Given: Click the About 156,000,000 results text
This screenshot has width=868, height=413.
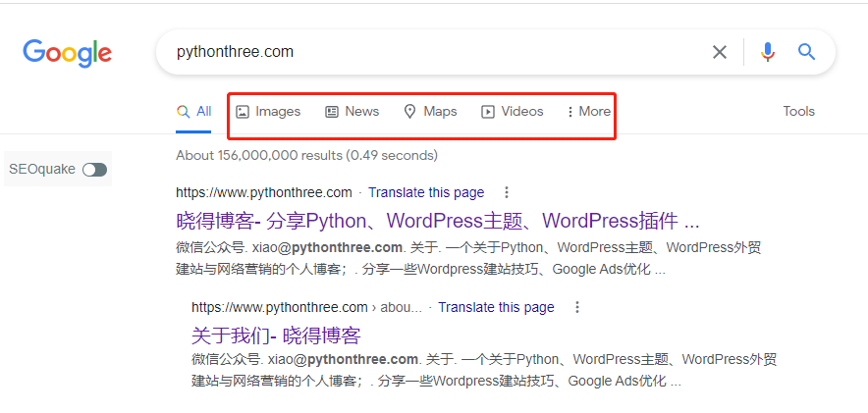Looking at the screenshot, I should (306, 155).
